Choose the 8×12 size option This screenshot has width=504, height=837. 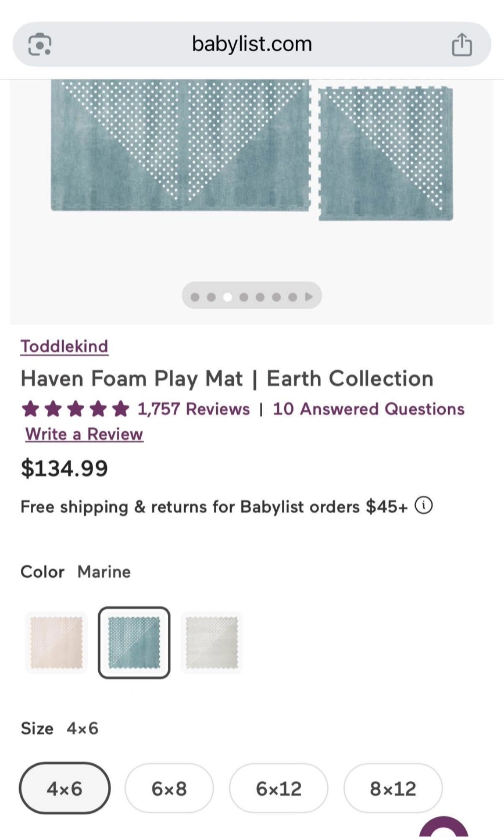(x=393, y=788)
